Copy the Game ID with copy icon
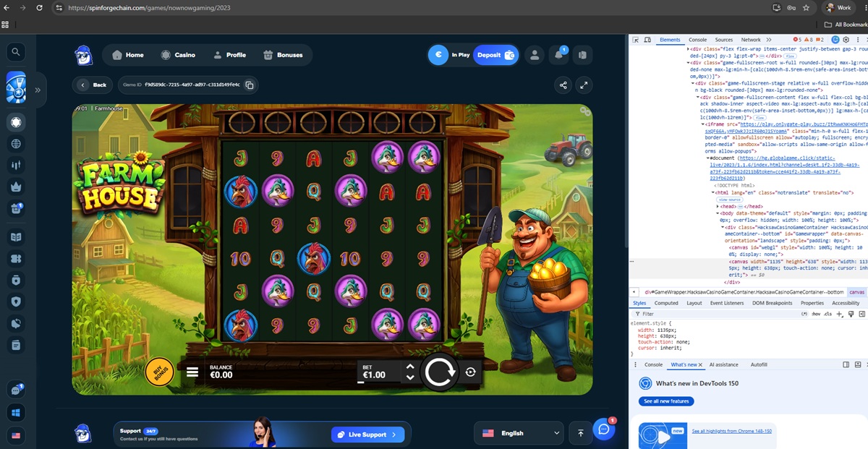Screen dimensions: 868x449 (x=250, y=85)
